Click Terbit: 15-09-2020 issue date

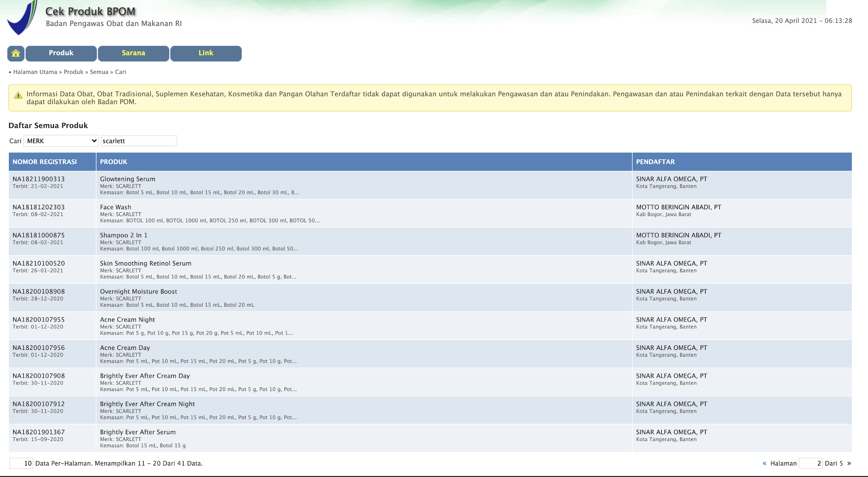[38, 439]
